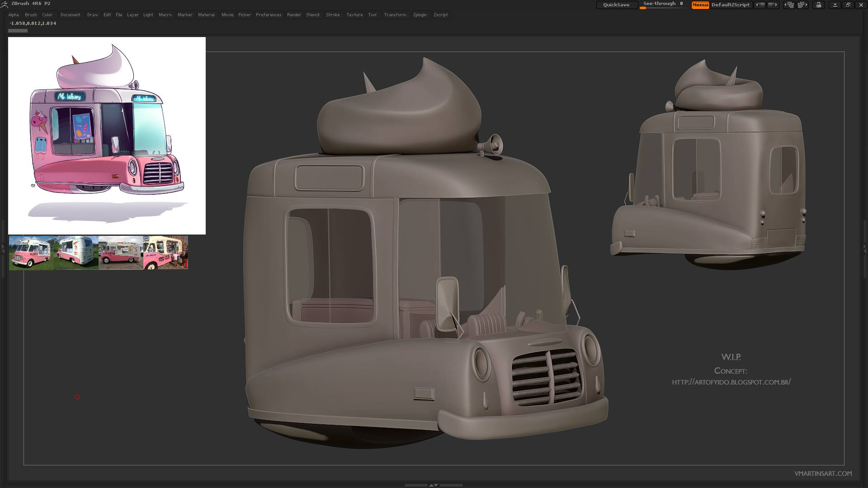Open the Texture menu
868x488 pixels.
pyautogui.click(x=354, y=15)
